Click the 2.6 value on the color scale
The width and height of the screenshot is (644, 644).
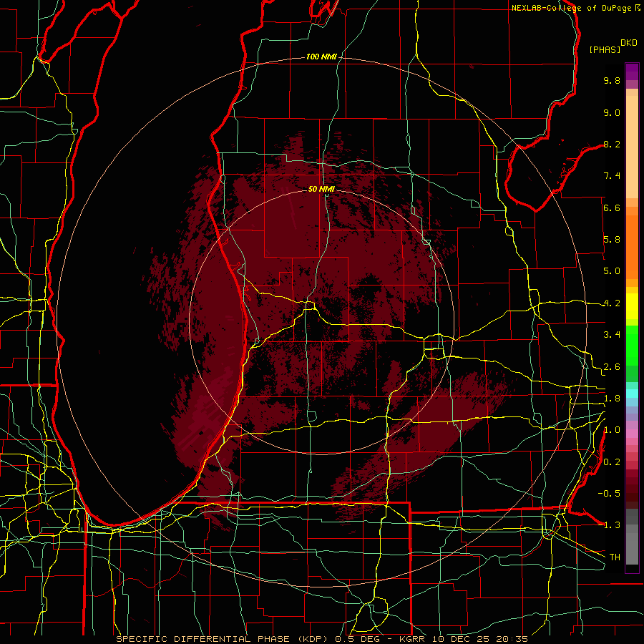coord(612,367)
